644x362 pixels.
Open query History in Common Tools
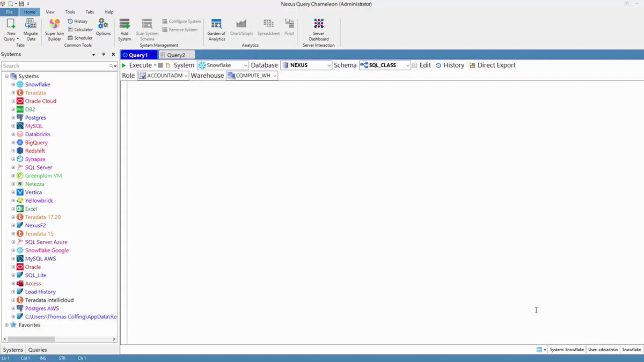pos(78,21)
